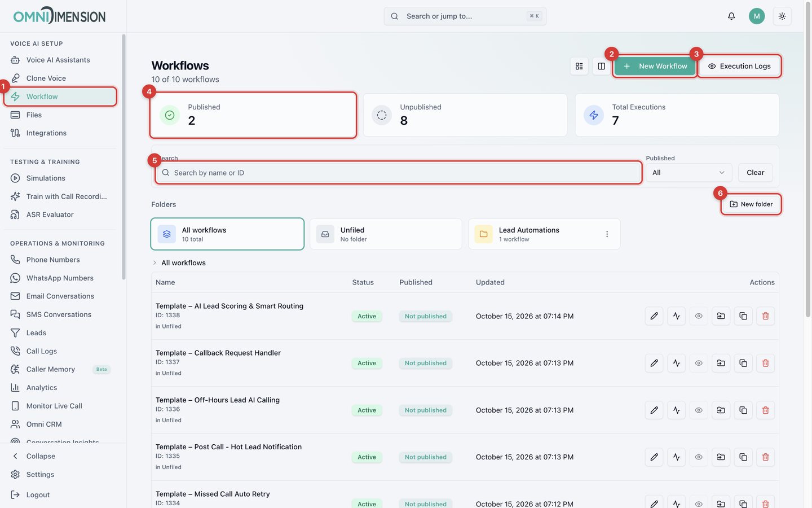Open the global Search or jump to box
Viewport: 812px width, 508px height.
[465, 16]
